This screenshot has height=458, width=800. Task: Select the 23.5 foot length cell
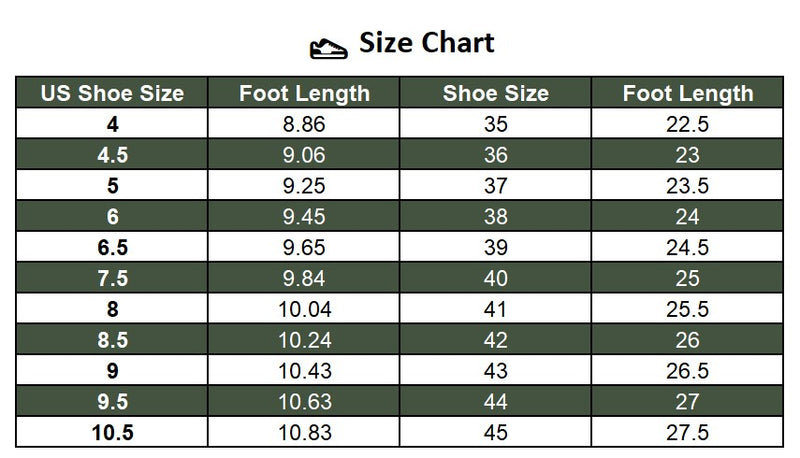687,185
